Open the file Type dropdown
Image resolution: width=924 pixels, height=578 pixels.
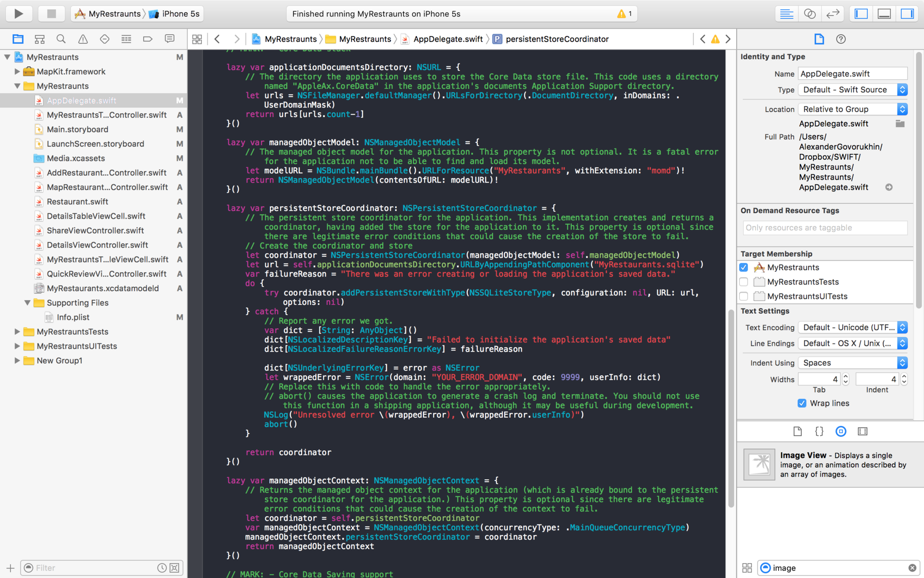[853, 90]
